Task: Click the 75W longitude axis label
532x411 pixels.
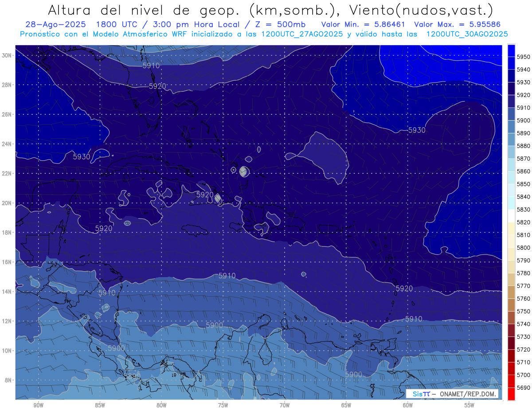Action: point(223,405)
